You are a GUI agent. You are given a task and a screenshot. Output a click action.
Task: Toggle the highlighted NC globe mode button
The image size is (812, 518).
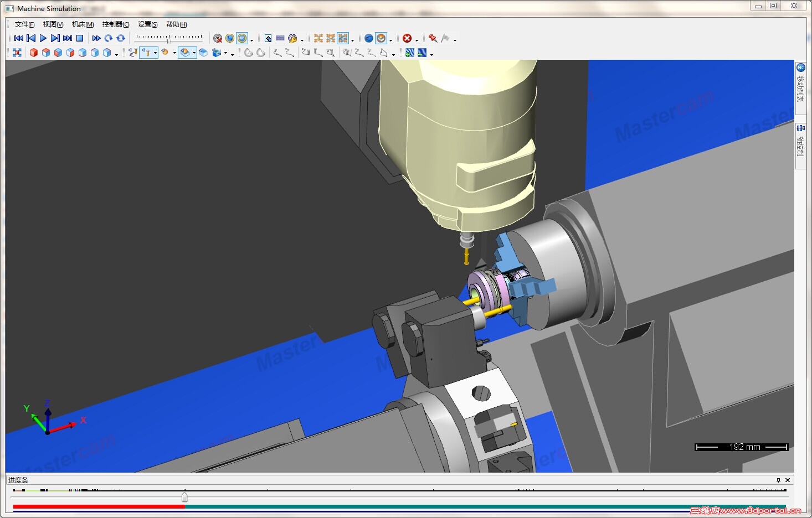(242, 38)
